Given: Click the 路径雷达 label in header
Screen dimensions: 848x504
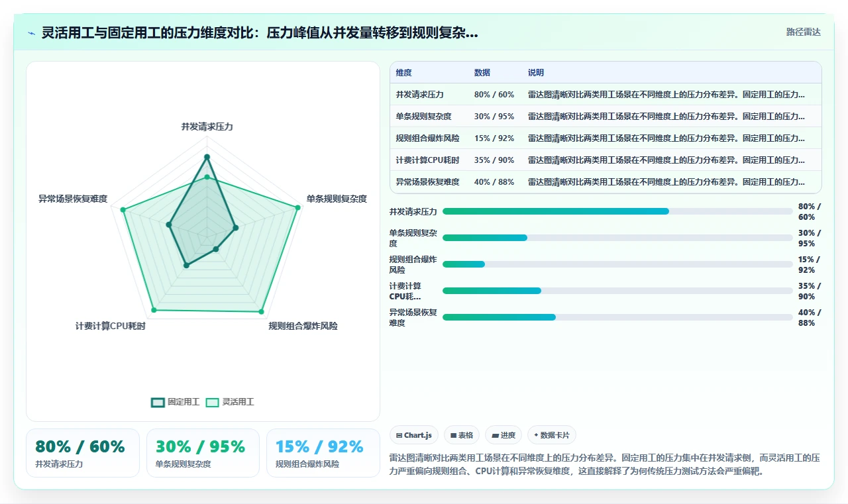Looking at the screenshot, I should [x=803, y=32].
